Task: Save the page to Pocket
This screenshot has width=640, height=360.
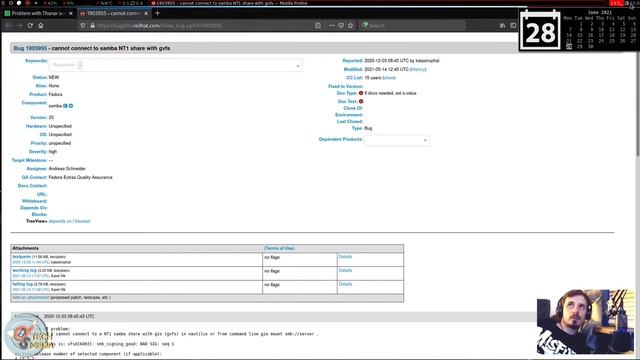Action: point(341,25)
